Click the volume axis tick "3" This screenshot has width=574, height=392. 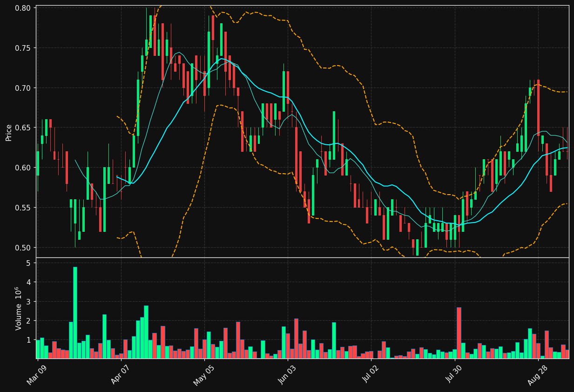click(x=28, y=302)
